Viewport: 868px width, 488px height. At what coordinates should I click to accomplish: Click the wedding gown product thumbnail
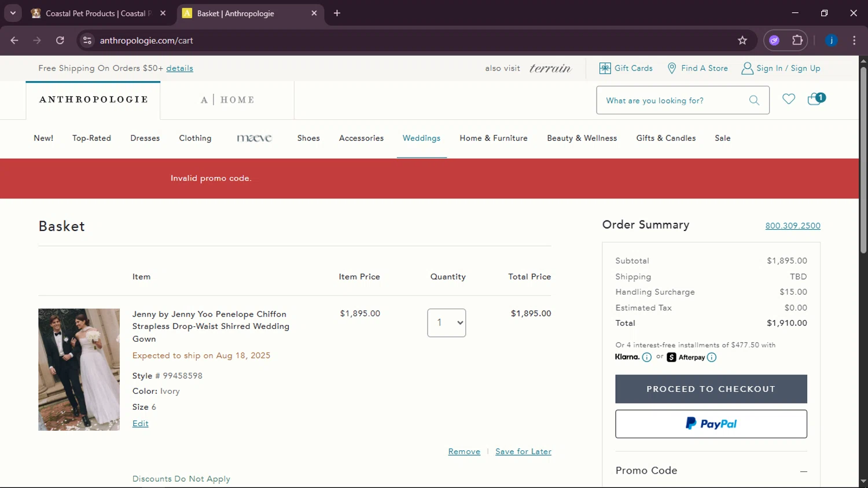tap(79, 369)
